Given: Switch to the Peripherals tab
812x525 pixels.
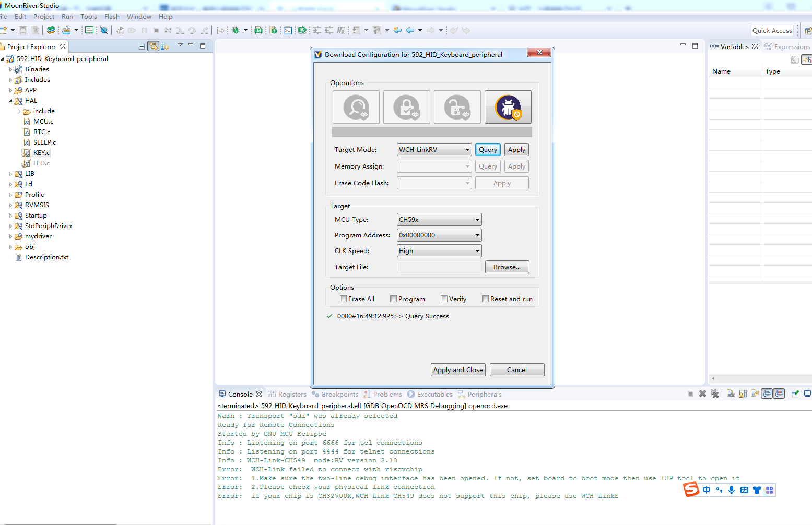Looking at the screenshot, I should click(x=480, y=394).
